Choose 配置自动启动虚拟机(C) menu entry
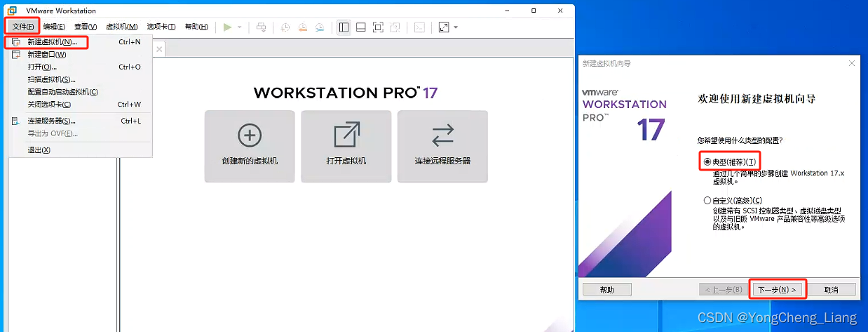 pos(79,92)
